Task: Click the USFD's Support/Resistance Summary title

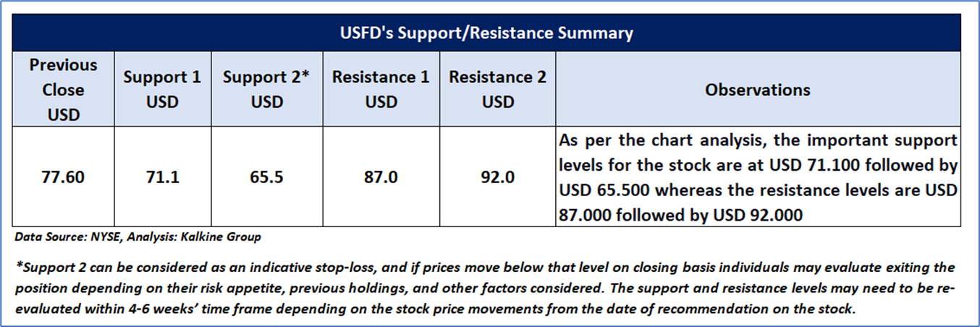Action: 486,33
